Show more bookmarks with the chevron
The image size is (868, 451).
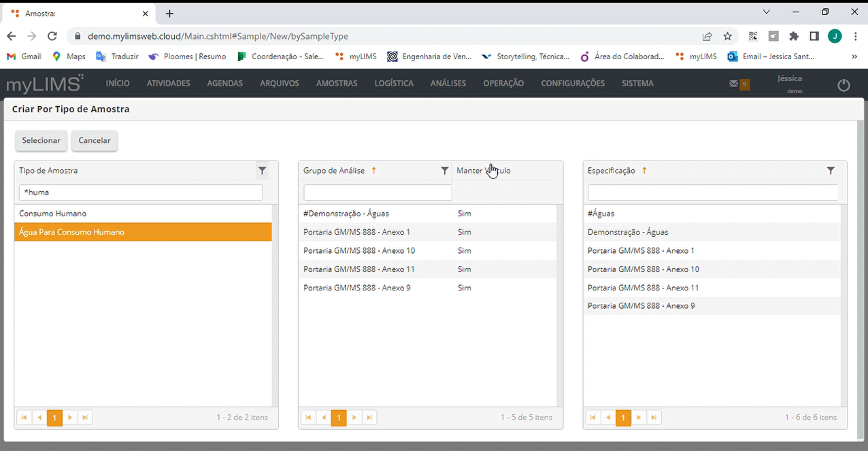coord(854,56)
